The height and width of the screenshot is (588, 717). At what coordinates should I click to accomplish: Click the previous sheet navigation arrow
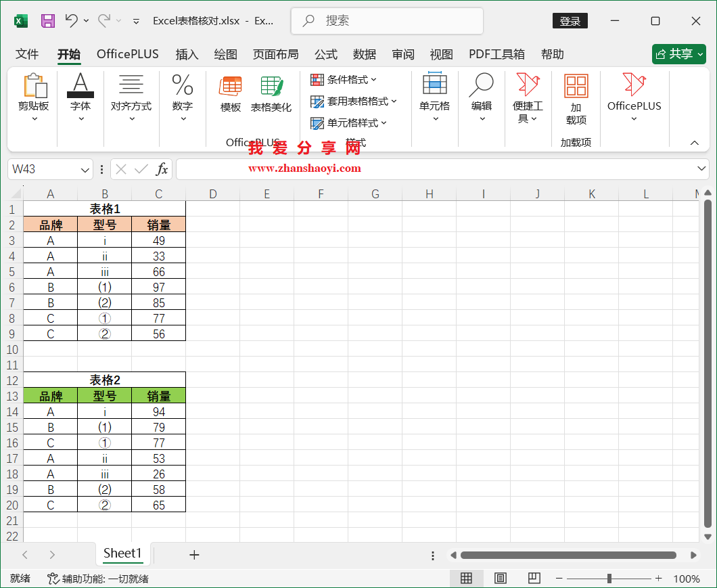point(25,555)
